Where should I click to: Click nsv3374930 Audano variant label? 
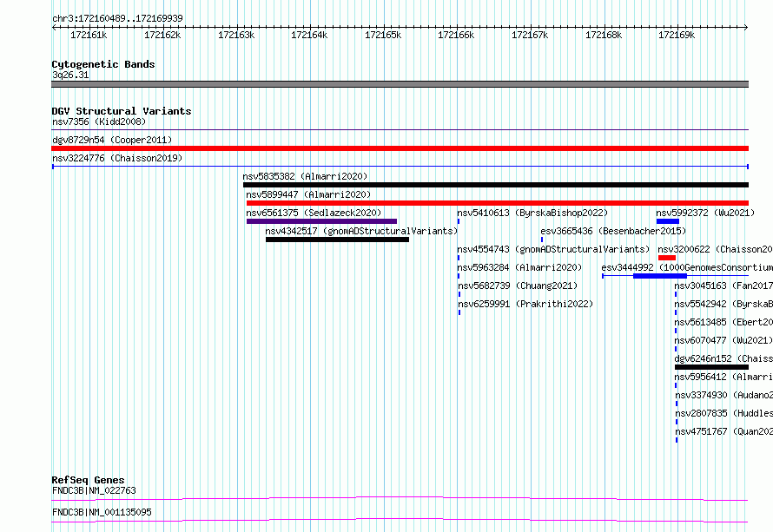pos(723,395)
